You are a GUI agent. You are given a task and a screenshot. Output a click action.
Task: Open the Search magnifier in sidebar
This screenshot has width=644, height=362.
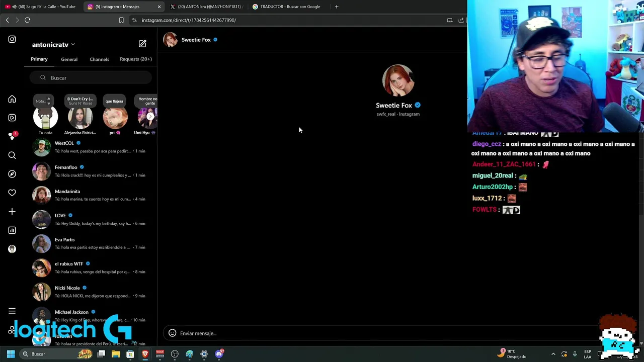pos(12,155)
